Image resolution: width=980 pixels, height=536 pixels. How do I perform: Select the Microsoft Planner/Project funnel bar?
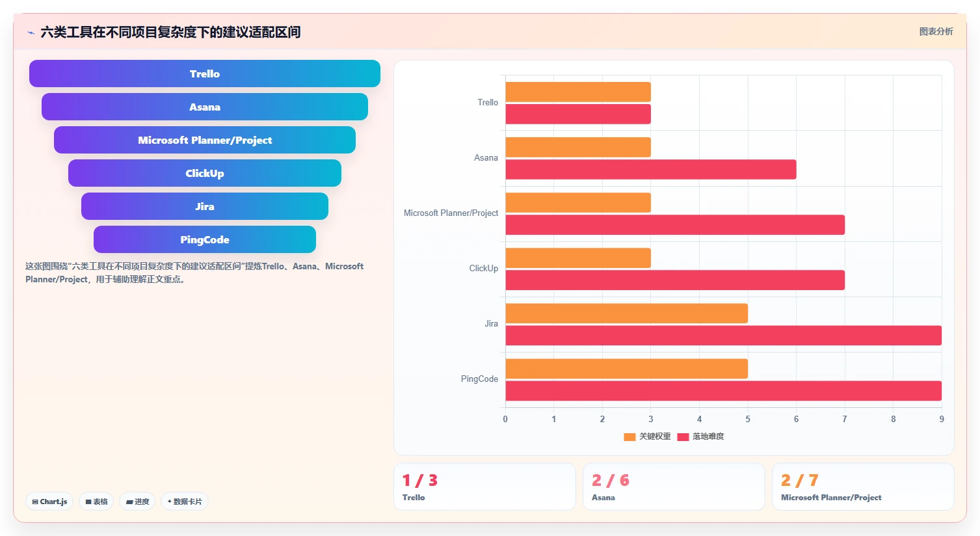(x=205, y=140)
